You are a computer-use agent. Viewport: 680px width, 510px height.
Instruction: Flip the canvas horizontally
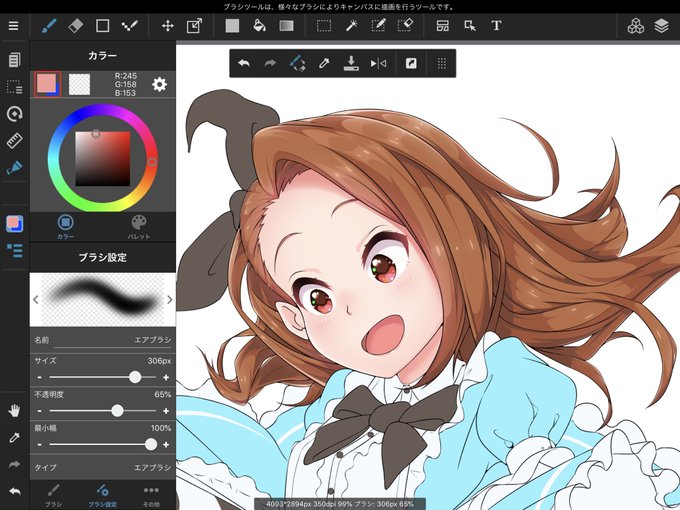pos(378,64)
